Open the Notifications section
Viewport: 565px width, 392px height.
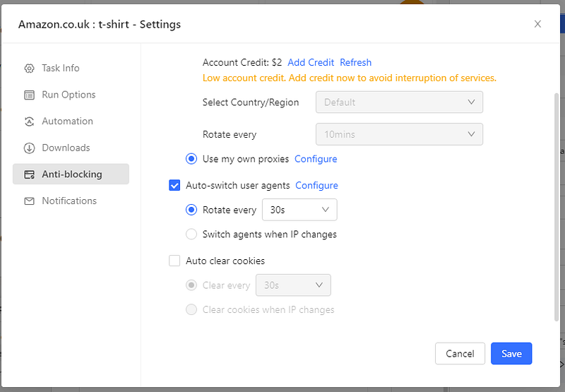point(71,201)
